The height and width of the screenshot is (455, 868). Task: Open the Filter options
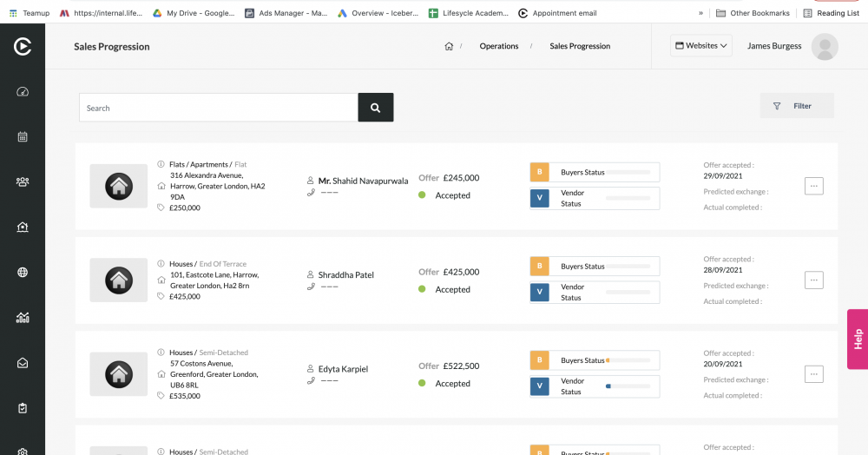tap(796, 106)
